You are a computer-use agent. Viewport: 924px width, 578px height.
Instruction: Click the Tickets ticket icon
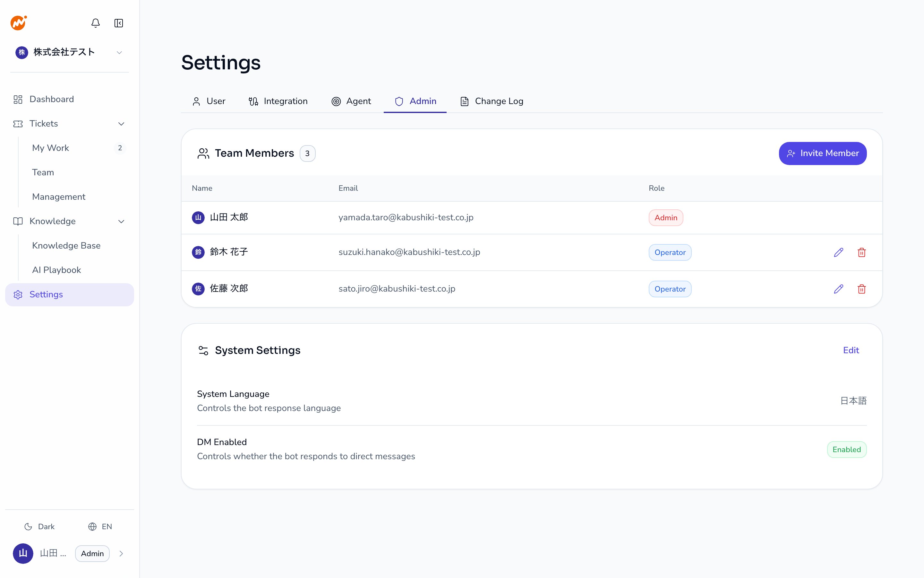[x=18, y=124]
